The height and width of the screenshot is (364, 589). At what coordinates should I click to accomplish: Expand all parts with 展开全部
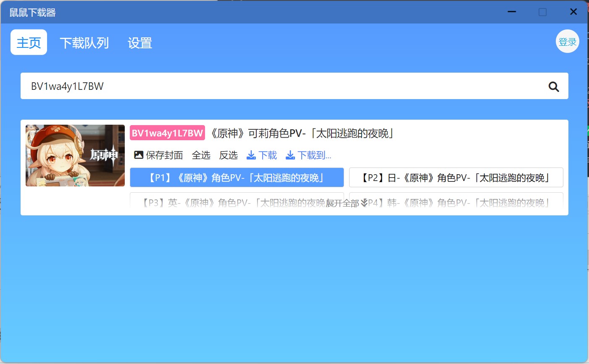pos(347,203)
